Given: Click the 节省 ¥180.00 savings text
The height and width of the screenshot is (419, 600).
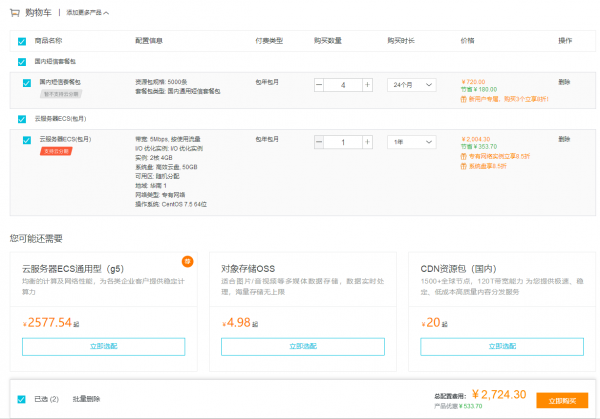Looking at the screenshot, I should click(x=479, y=90).
